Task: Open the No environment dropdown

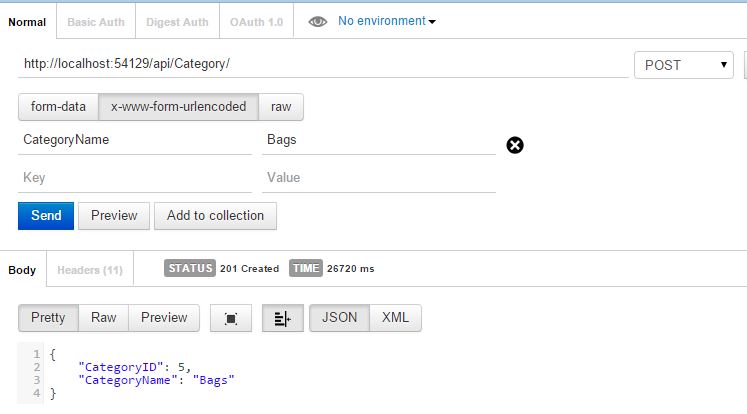Action: tap(387, 21)
